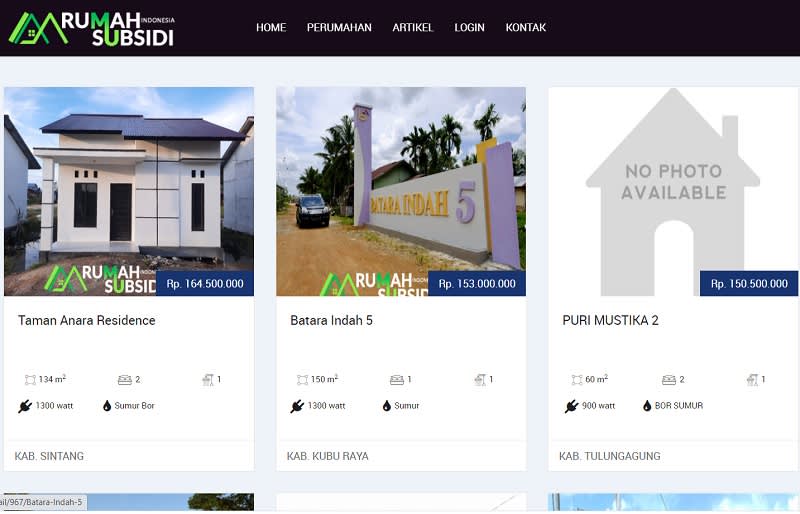This screenshot has width=800, height=514.
Task: Click the bedroom icon on Batara Indah 5 card
Action: 396,380
